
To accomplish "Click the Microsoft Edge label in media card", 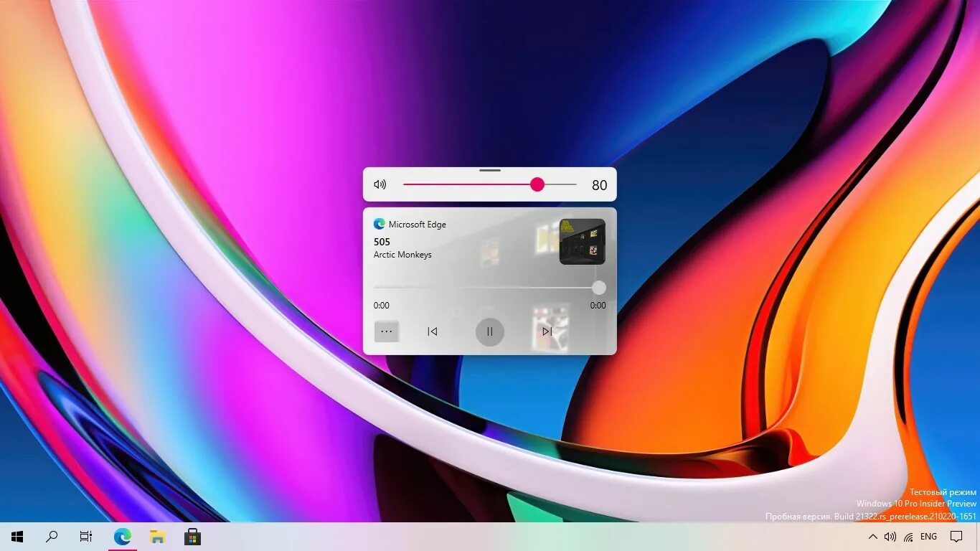I will tap(418, 225).
